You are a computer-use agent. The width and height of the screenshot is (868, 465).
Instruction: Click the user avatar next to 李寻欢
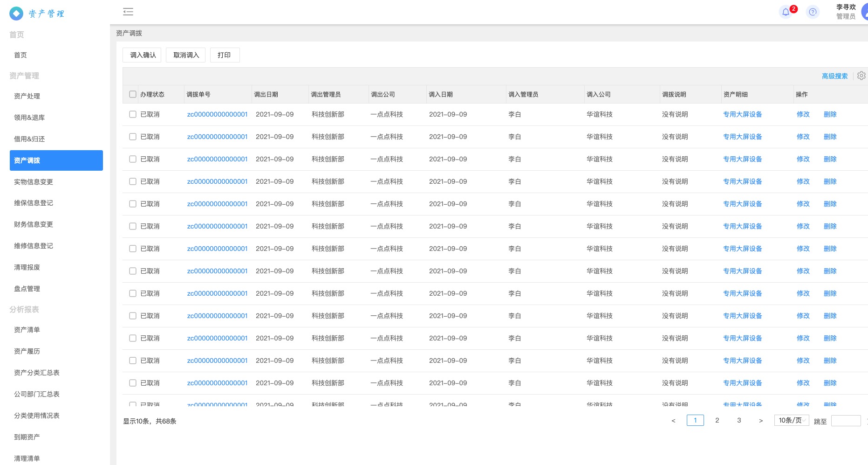(865, 12)
